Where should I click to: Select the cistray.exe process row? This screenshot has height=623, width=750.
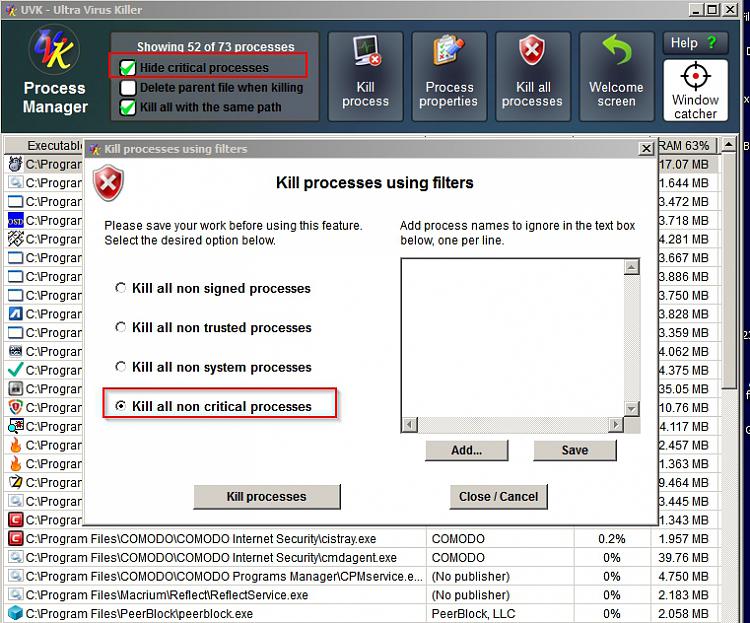pyautogui.click(x=363, y=539)
